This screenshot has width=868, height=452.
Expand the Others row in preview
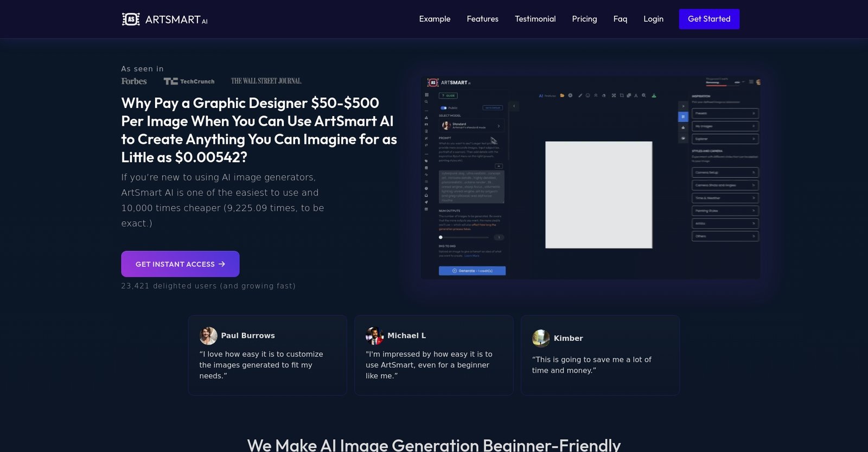[725, 236]
